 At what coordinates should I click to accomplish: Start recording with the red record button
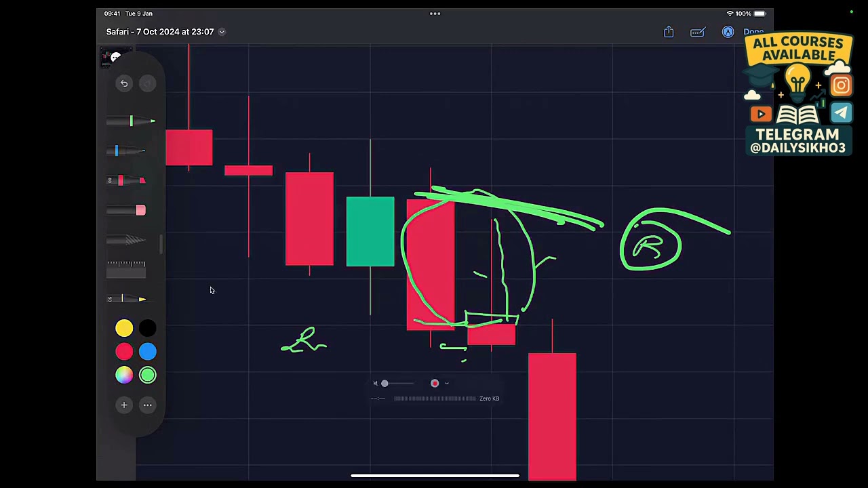[x=435, y=384]
